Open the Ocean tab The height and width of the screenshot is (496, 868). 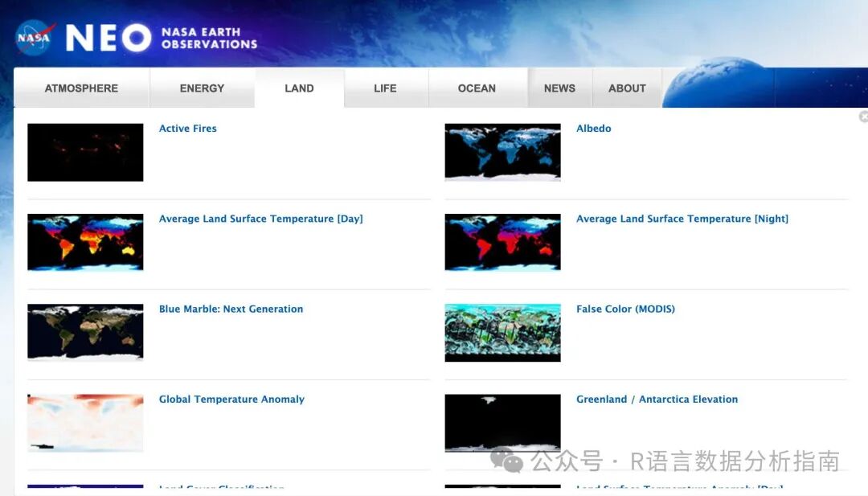477,88
